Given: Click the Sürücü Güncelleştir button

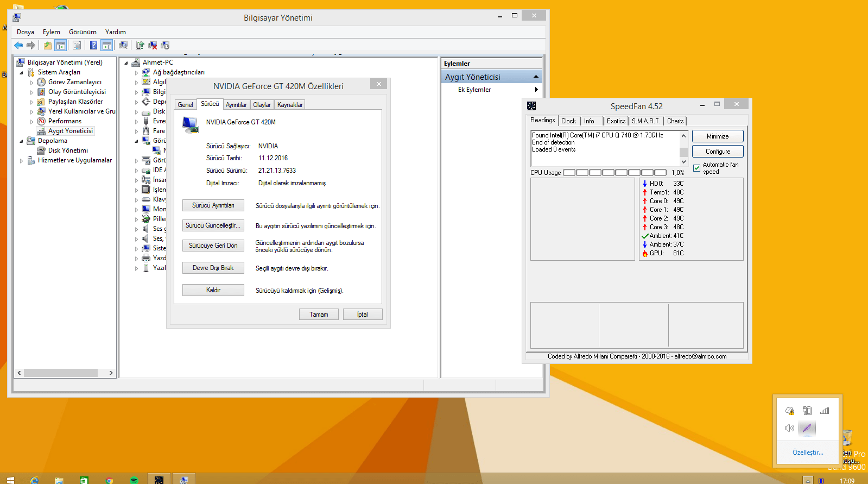Looking at the screenshot, I should pos(213,225).
